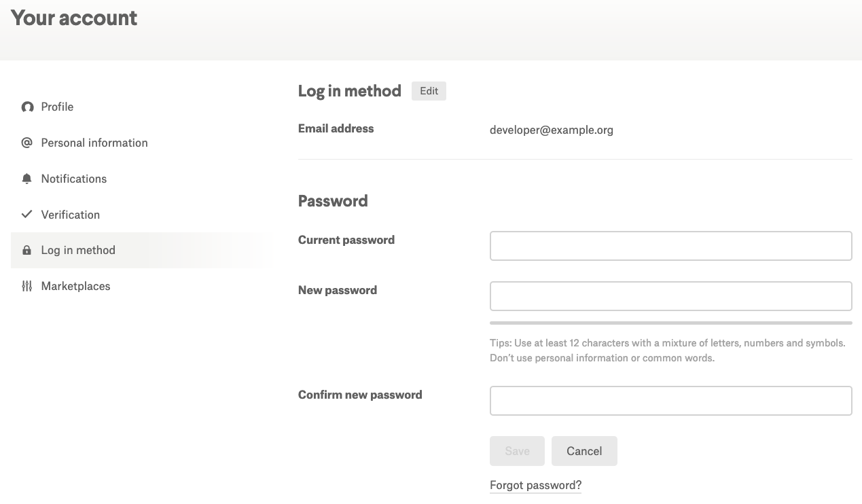
Task: Switch to the Verification section
Action: click(x=71, y=215)
